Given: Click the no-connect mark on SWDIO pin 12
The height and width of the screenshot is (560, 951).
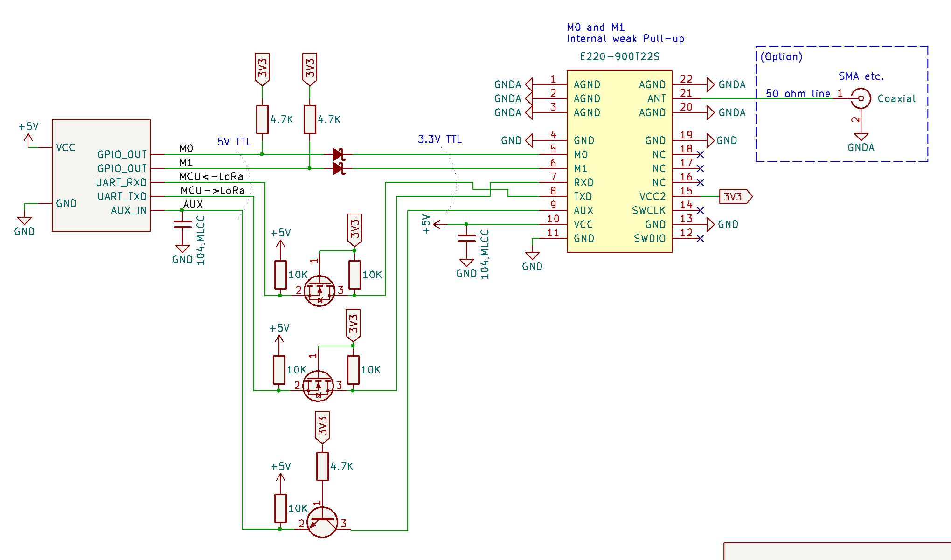Looking at the screenshot, I should 700,238.
